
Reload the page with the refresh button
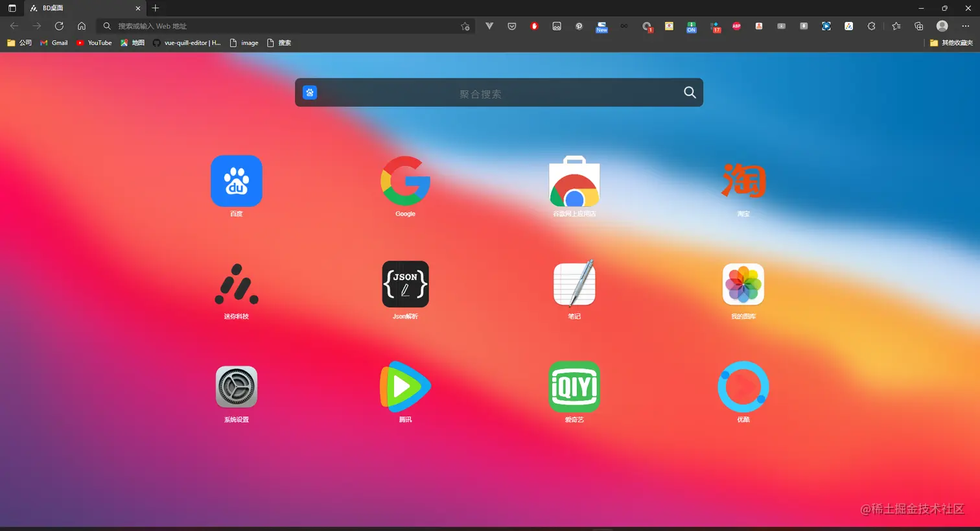tap(59, 26)
